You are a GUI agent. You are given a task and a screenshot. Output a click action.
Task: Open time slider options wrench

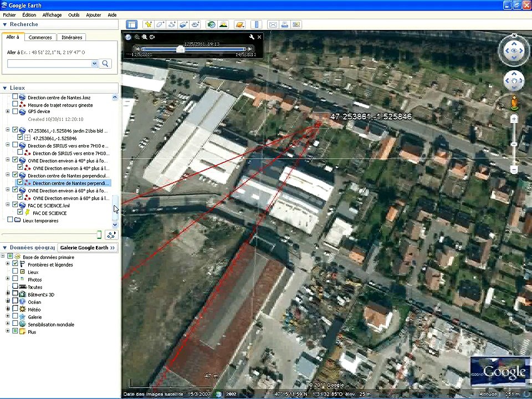pyautogui.click(x=252, y=37)
